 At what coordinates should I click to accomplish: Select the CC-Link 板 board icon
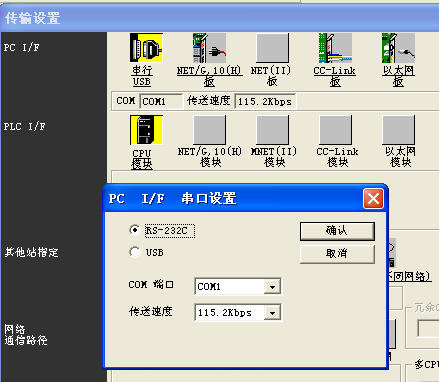coord(335,48)
